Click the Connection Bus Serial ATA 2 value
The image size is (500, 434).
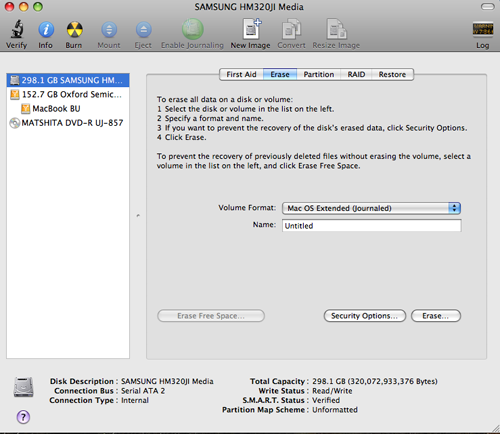(143, 391)
